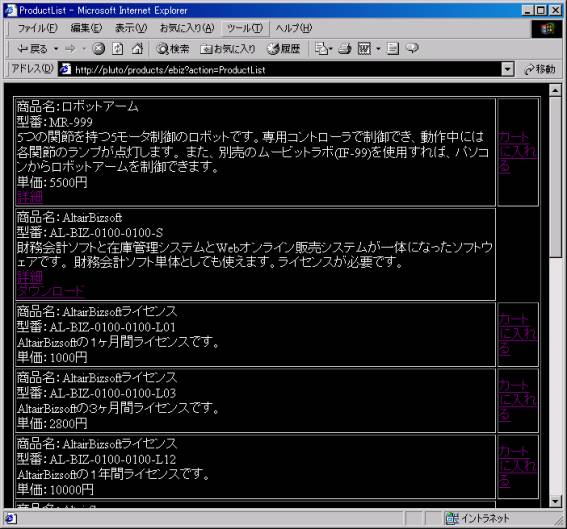567x529 pixels.
Task: Click the text AltairBizsoftの3ヶ月間ライセンスです
Action: [118, 408]
